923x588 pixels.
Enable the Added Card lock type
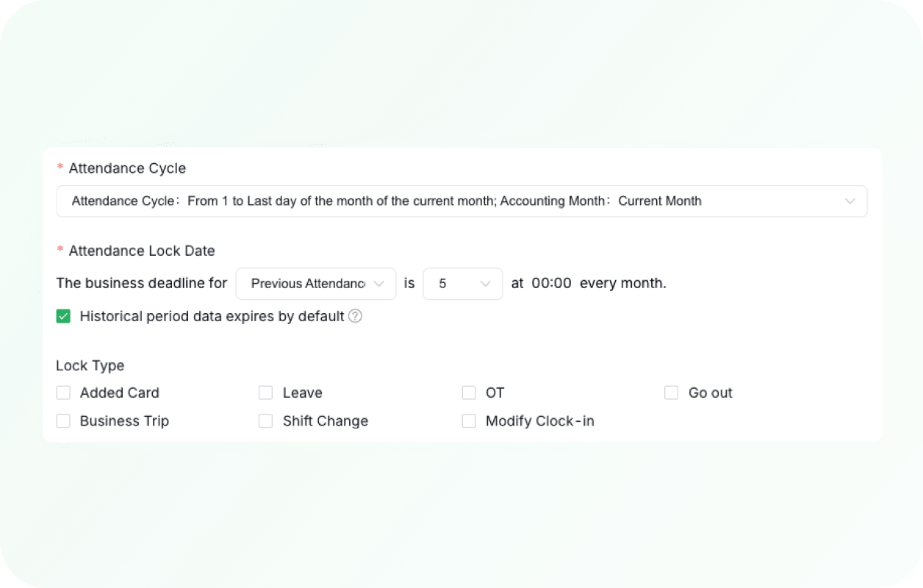(63, 392)
